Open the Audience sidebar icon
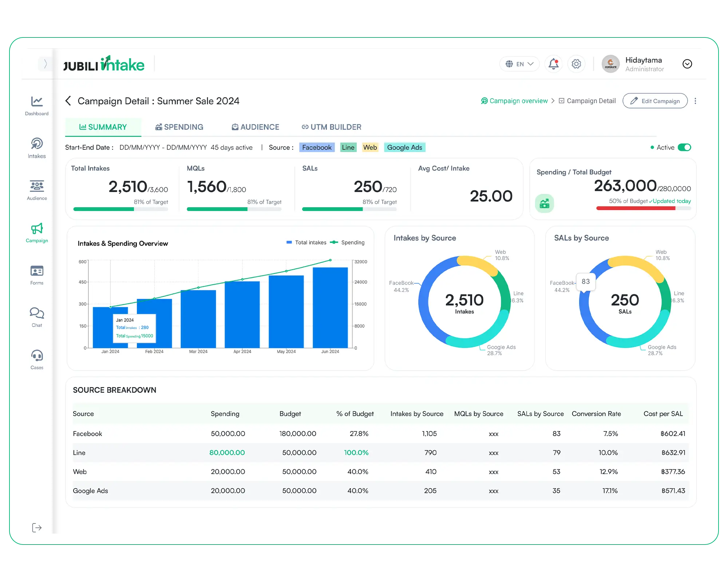Viewport: 728px width, 582px height. 37,190
